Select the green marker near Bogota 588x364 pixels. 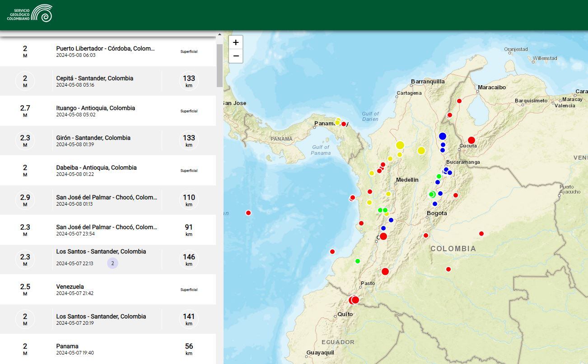(432, 194)
